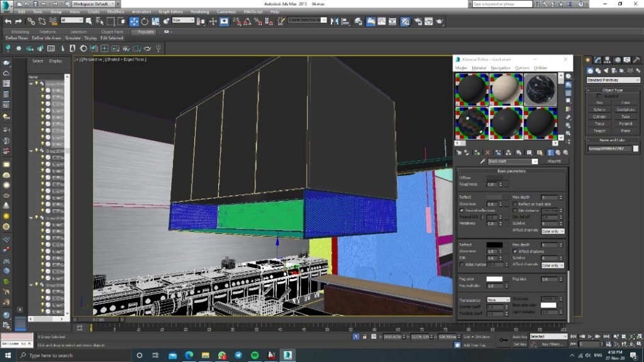
Task: Open the Standard Primitives dropdown
Action: 613,80
